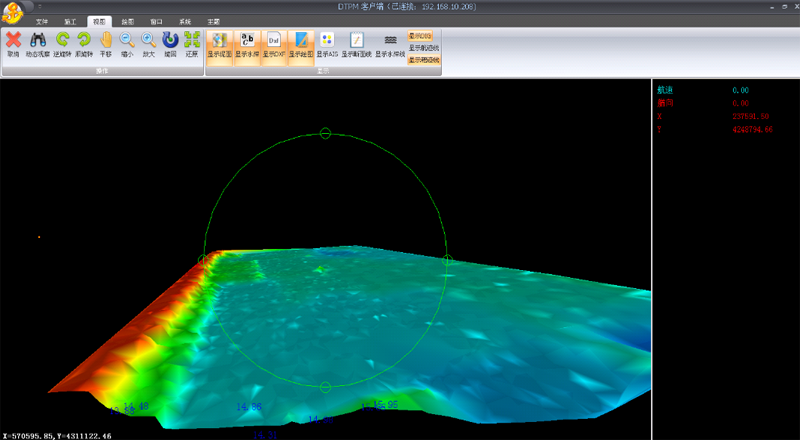Screen dimensions: 800x440
Task: Rotate view clockwise with 顺旋转 icon
Action: tap(84, 44)
